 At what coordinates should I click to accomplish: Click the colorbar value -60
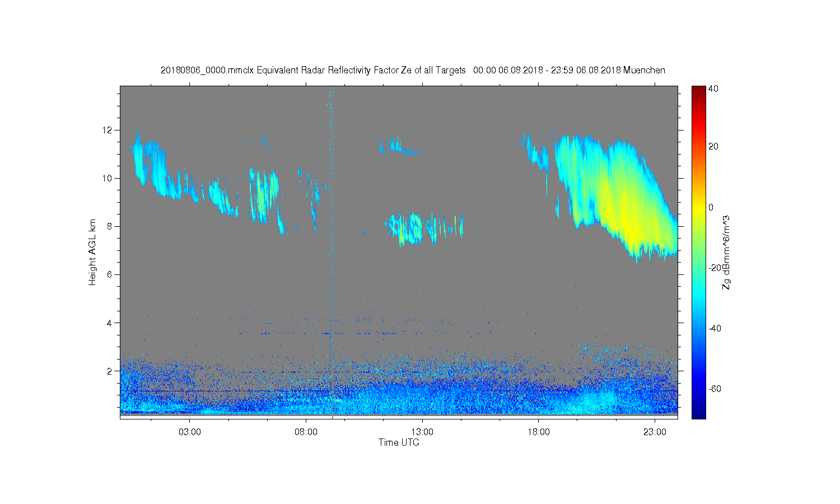click(715, 389)
